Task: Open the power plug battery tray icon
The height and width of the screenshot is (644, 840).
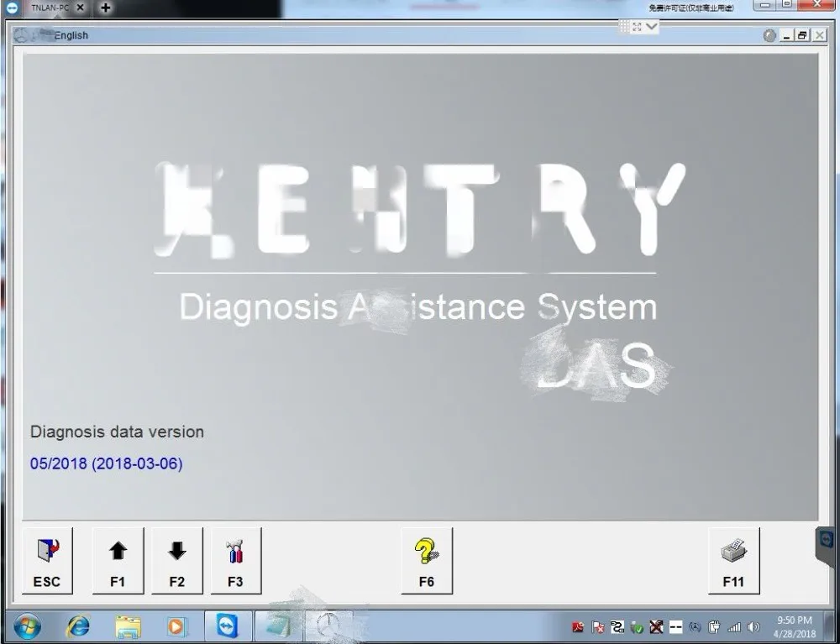Action: 714,627
